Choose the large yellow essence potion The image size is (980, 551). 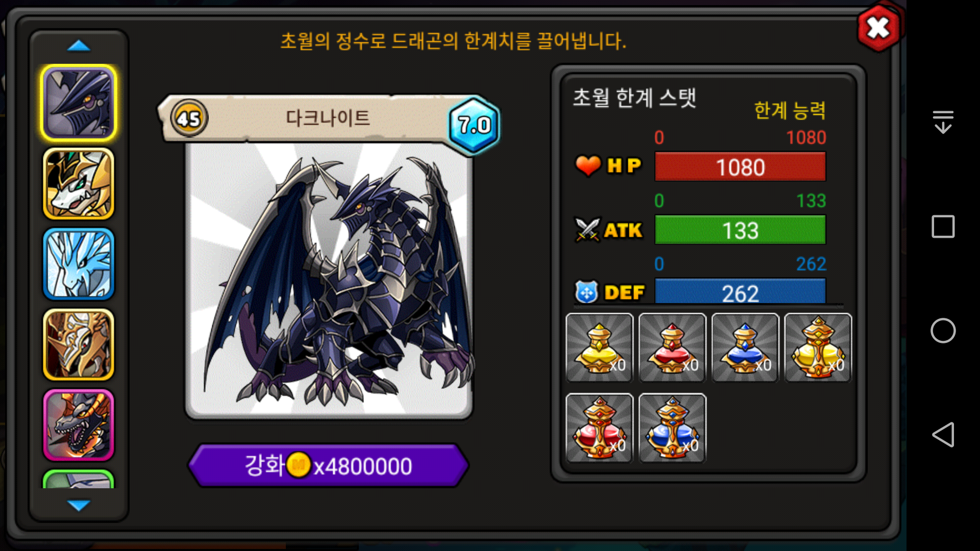(818, 348)
